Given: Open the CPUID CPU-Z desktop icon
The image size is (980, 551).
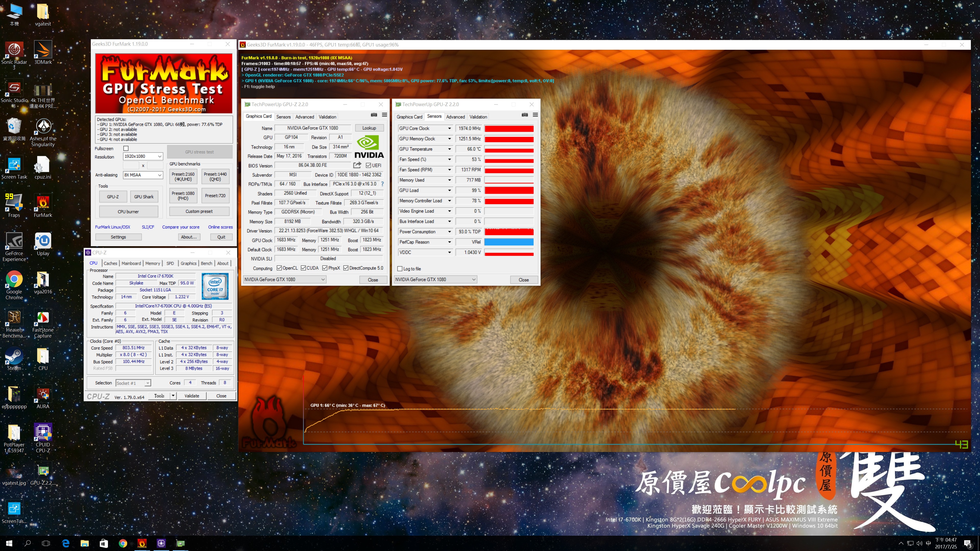Looking at the screenshot, I should click(x=43, y=438).
